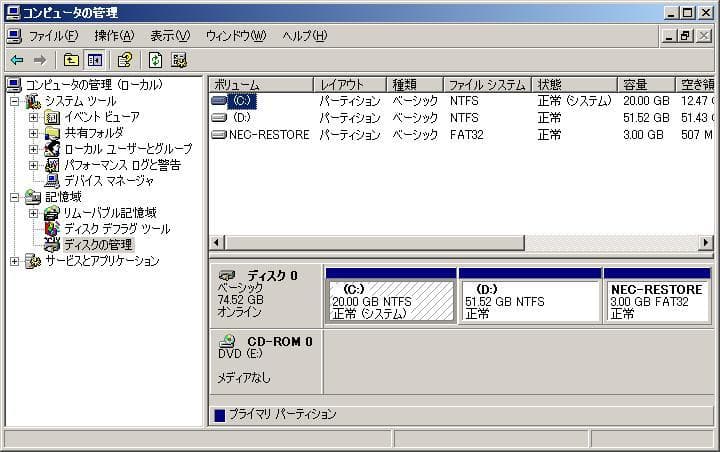Collapse the システム ツール tree node

tap(15, 101)
